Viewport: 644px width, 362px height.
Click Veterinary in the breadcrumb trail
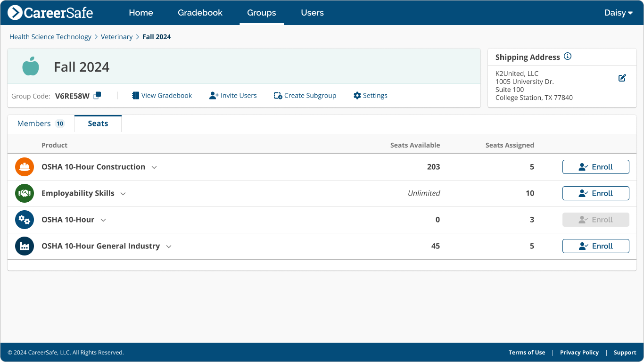pyautogui.click(x=116, y=37)
